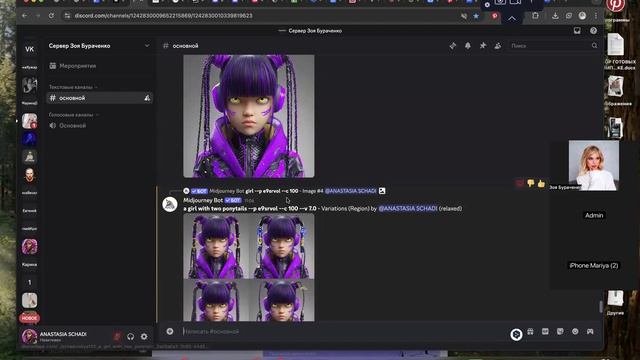Click the thumbs up reaction icon
This screenshot has width=640, height=360.
click(541, 184)
